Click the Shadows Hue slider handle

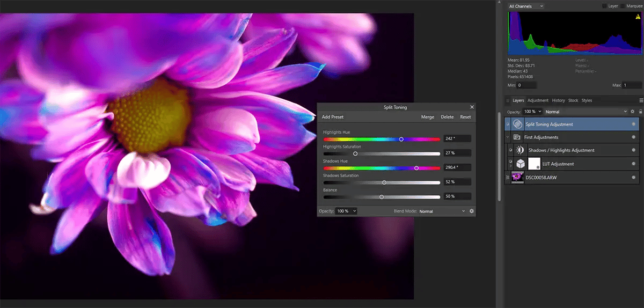[x=416, y=168]
